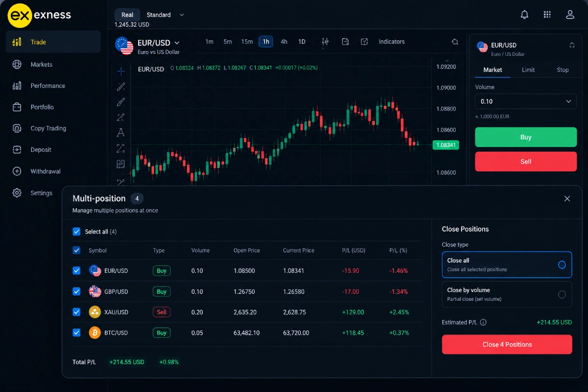588x392 pixels.
Task: Select the pattern path drawing tool
Action: point(121,148)
